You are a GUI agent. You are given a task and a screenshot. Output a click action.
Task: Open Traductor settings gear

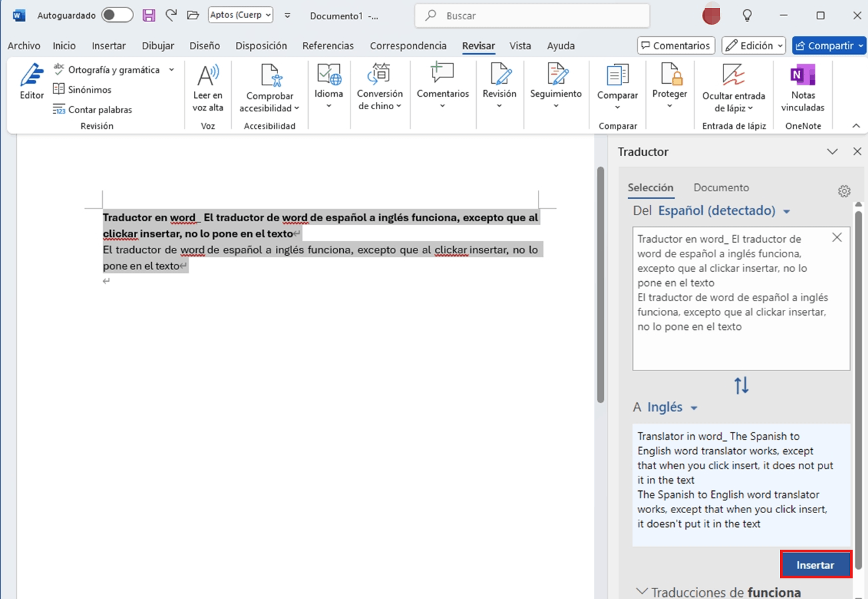click(844, 191)
